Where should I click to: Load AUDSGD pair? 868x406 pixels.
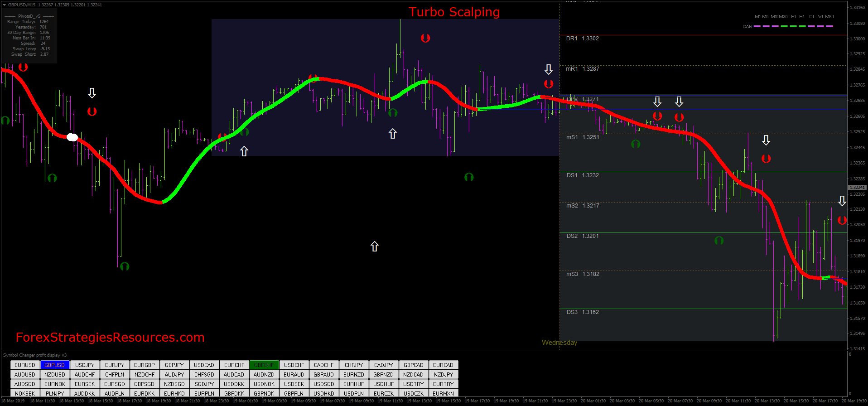25,384
